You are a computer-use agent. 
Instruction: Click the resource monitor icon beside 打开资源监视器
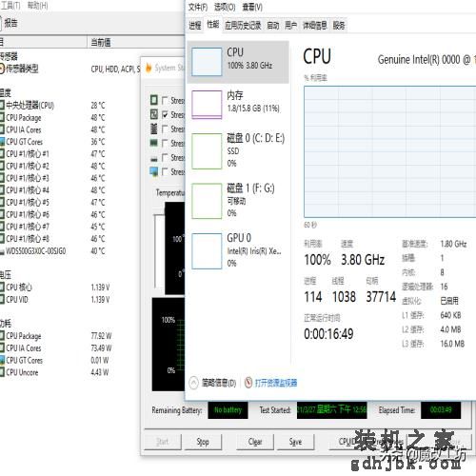(248, 383)
